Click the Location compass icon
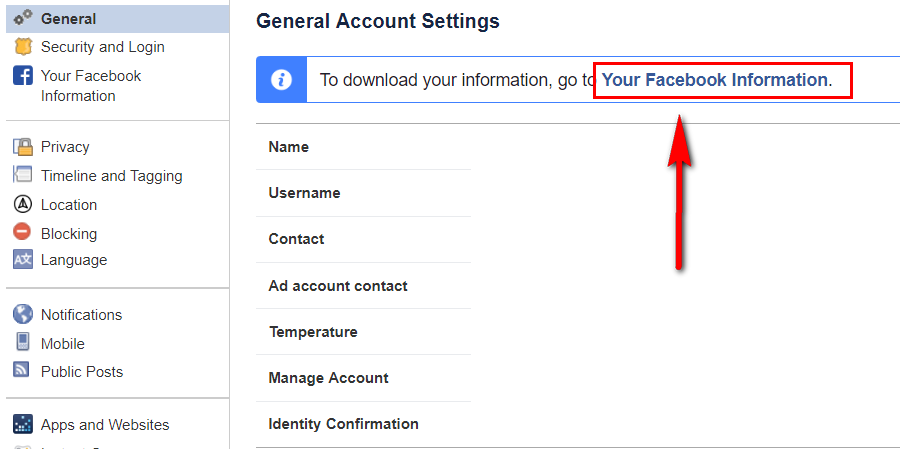The image size is (900, 449). pos(23,204)
